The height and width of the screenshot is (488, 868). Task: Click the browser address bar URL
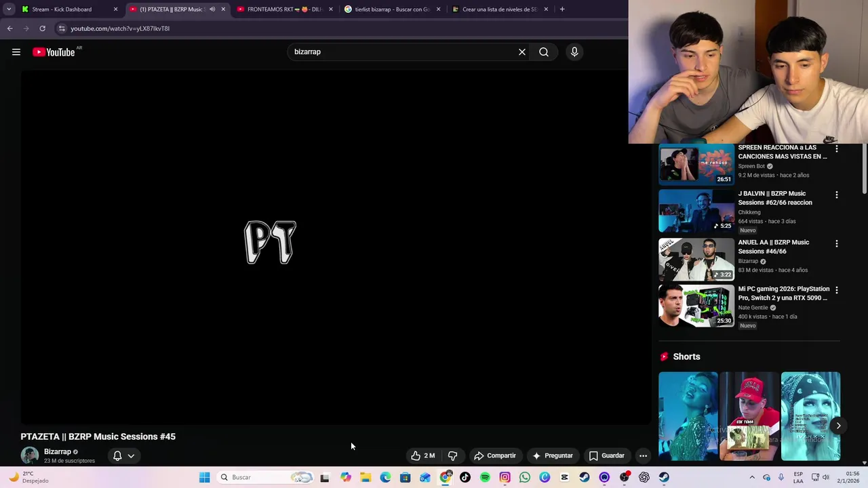[x=120, y=28]
